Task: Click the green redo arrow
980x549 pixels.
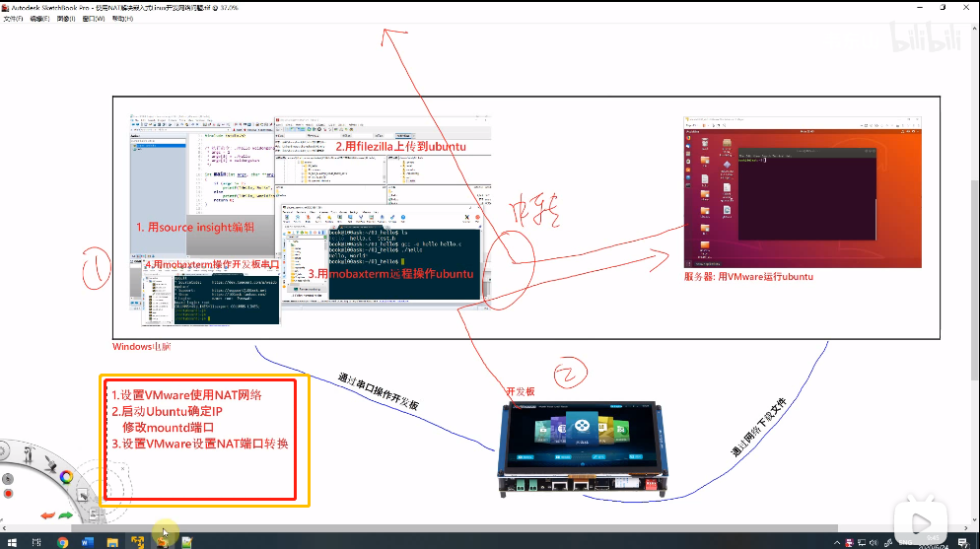Action: pyautogui.click(x=66, y=515)
